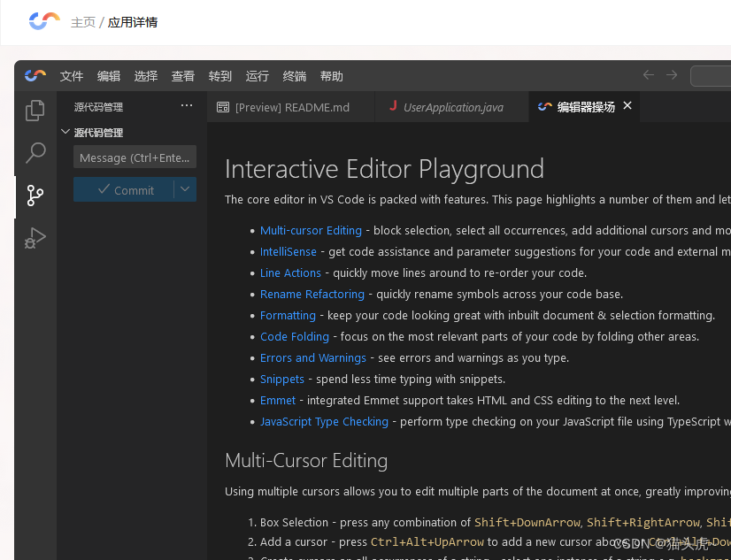Screen dimensions: 731x560
Task: Open the Explorer files icon in activity bar
Action: pyautogui.click(x=35, y=111)
